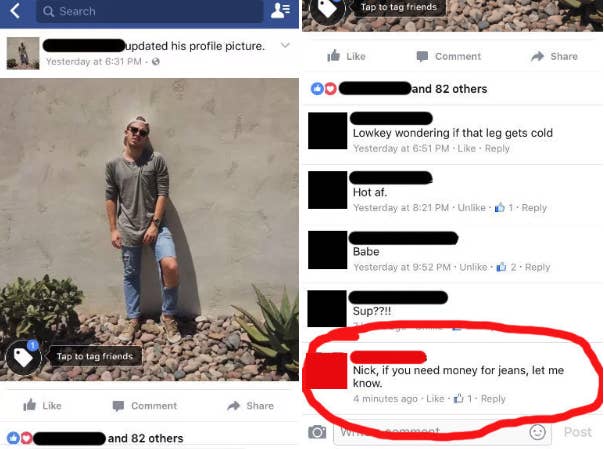Open the emoji smiley picker

tap(537, 432)
